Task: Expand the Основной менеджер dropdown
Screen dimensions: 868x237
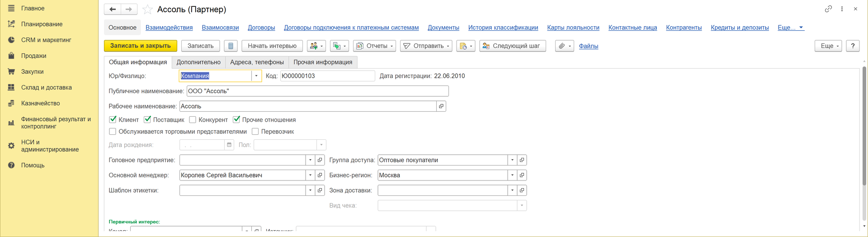Action: click(x=310, y=175)
